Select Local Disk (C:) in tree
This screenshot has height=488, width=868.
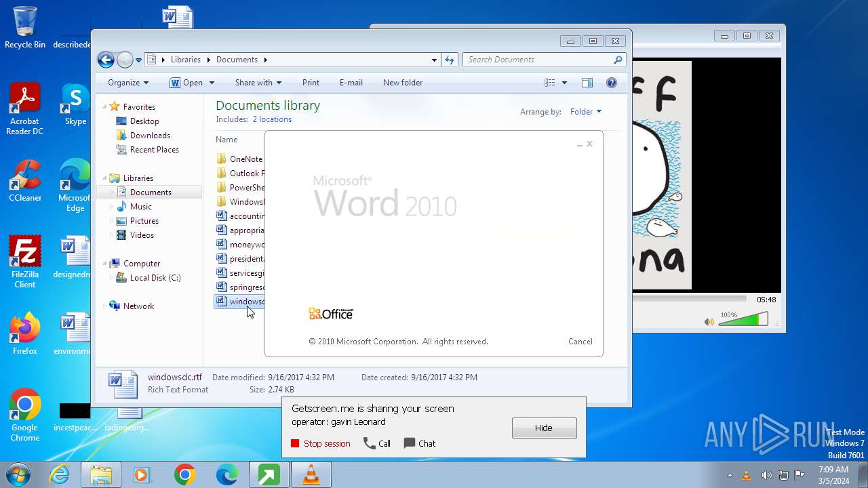(x=155, y=278)
